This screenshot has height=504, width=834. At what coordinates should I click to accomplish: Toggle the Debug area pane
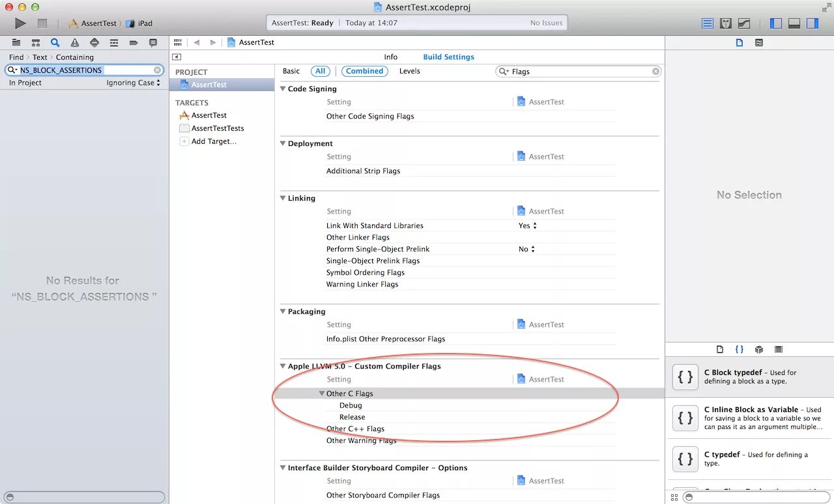pyautogui.click(x=794, y=23)
